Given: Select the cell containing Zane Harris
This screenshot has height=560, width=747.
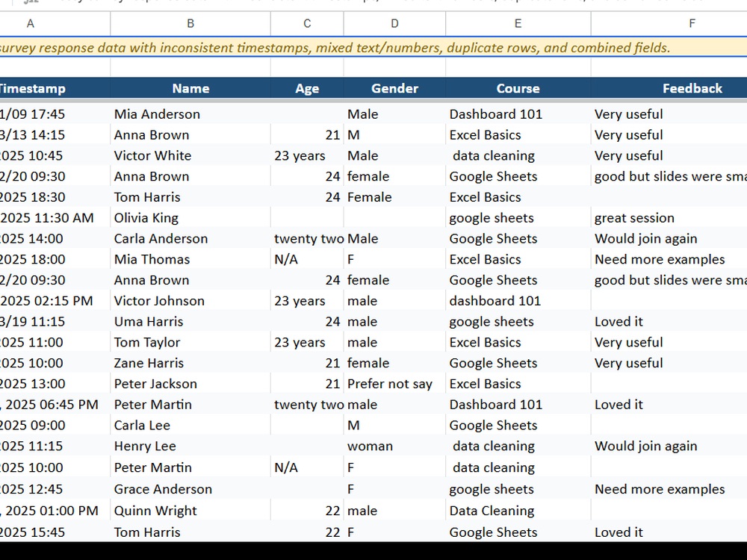Looking at the screenshot, I should point(190,363).
